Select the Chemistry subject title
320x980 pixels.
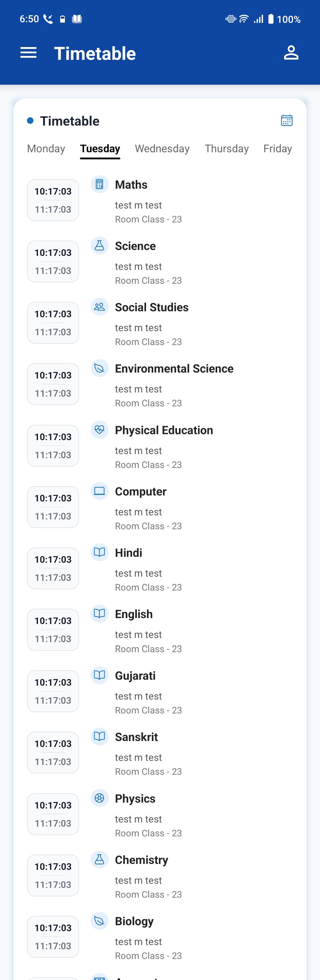coord(142,860)
